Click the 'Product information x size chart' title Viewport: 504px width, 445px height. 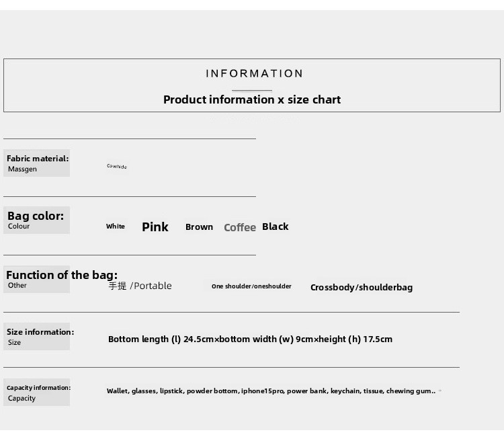tap(252, 99)
